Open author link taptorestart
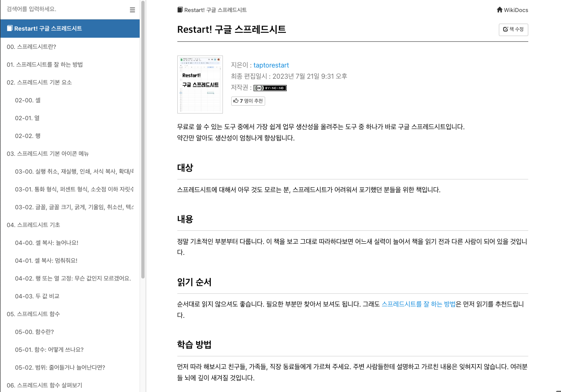This screenshot has width=561, height=392. tap(271, 65)
